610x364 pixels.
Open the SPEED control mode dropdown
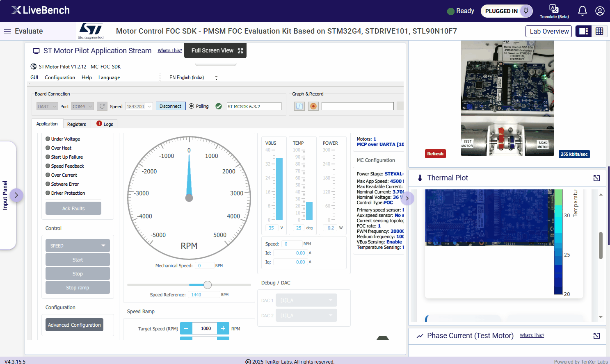click(x=78, y=246)
